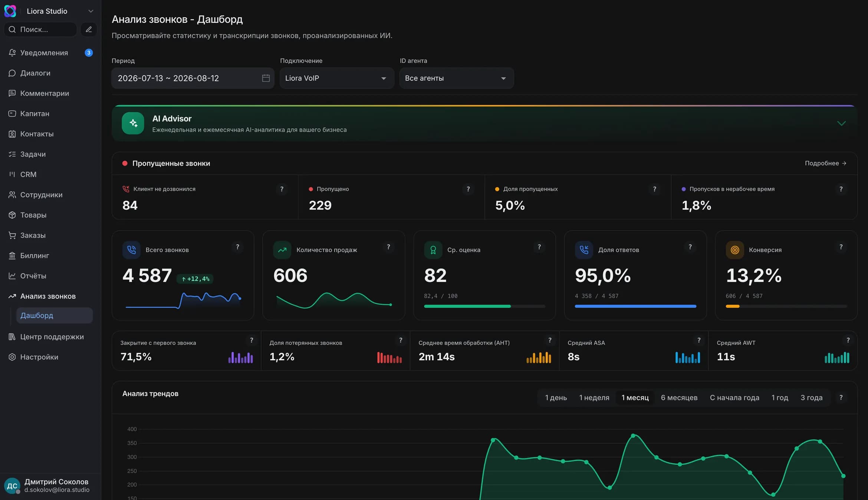Viewport: 868px width, 500px height.
Task: Open Товары in the sidebar
Action: click(x=50, y=215)
